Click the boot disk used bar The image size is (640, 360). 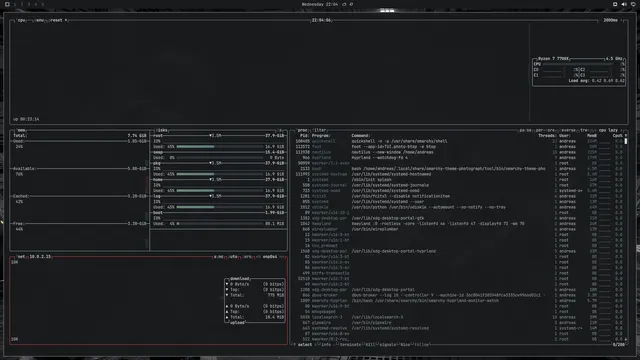(x=220, y=224)
